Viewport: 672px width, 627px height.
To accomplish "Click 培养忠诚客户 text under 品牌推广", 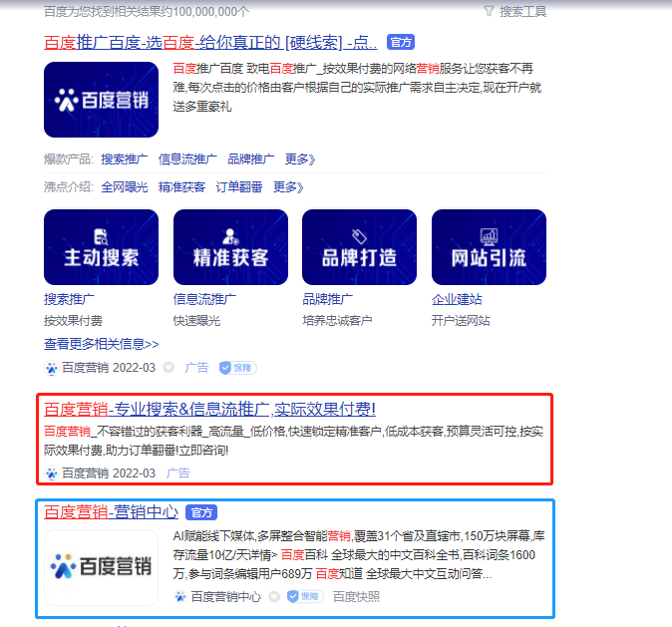I will click(337, 321).
